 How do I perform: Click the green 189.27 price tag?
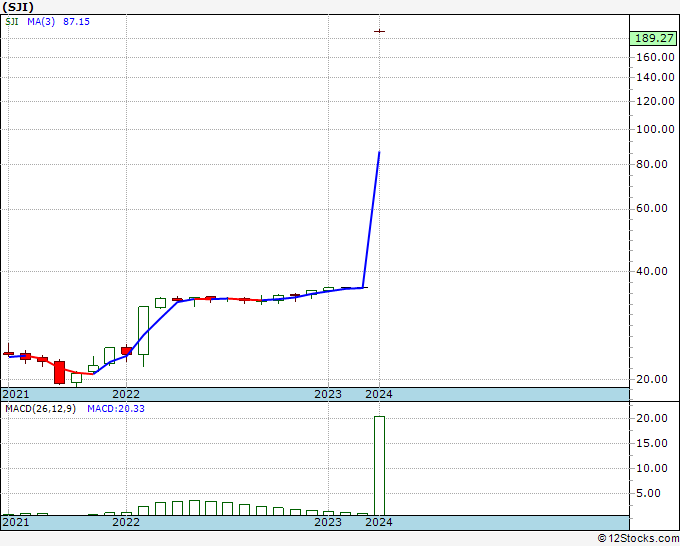pyautogui.click(x=654, y=38)
